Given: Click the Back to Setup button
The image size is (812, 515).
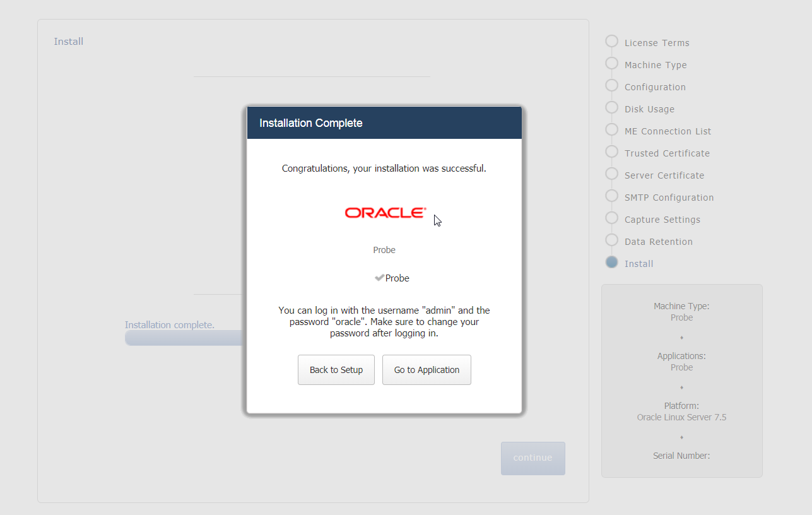Looking at the screenshot, I should click(x=336, y=370).
